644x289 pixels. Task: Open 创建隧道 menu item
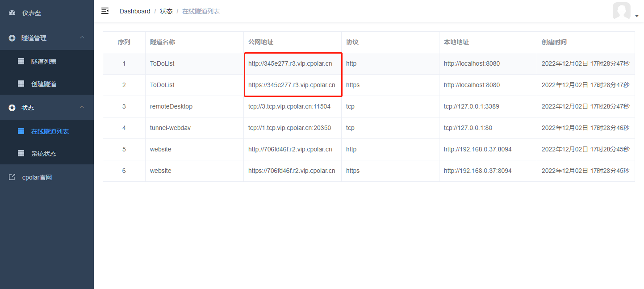pyautogui.click(x=44, y=84)
